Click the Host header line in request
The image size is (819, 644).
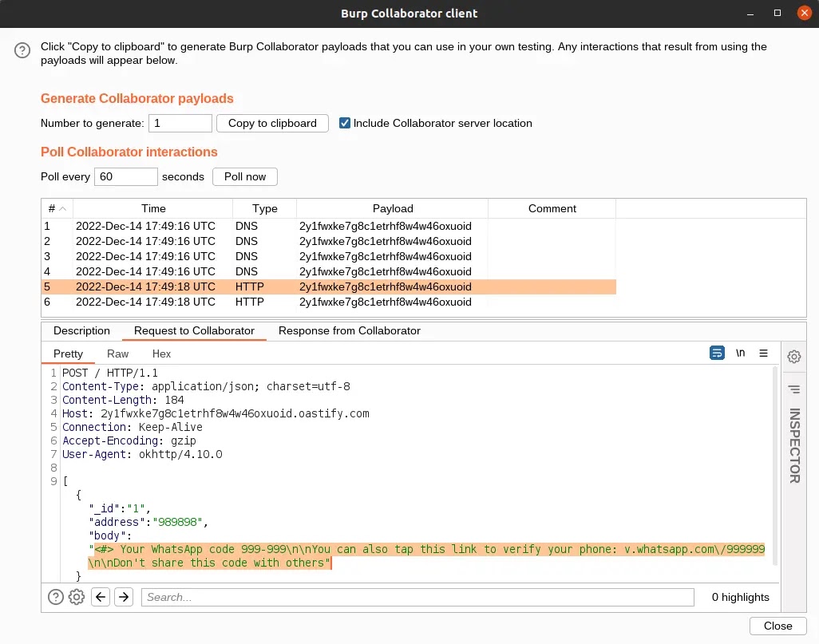point(216,413)
